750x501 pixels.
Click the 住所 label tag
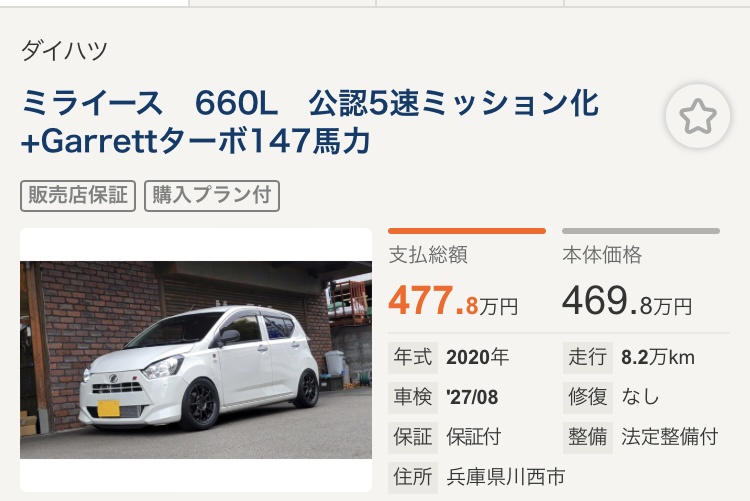(413, 477)
